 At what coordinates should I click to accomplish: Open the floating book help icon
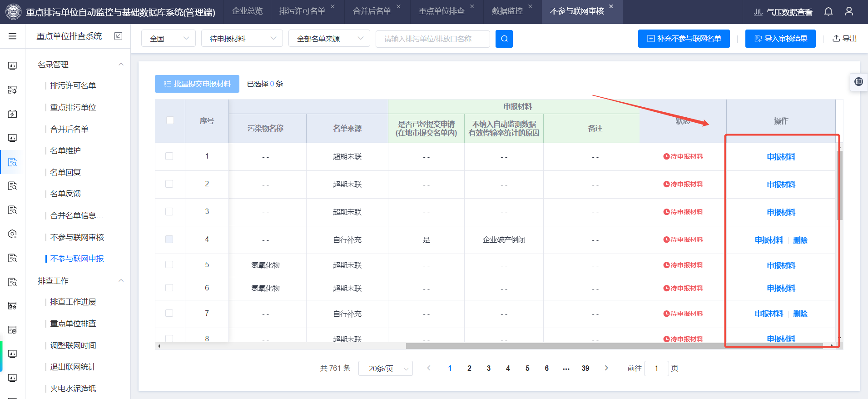(x=858, y=82)
